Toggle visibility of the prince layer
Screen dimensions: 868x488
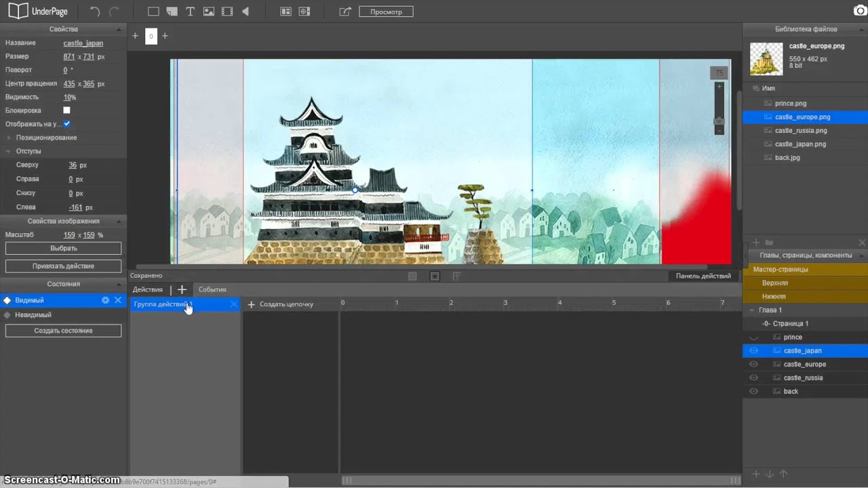coord(753,337)
